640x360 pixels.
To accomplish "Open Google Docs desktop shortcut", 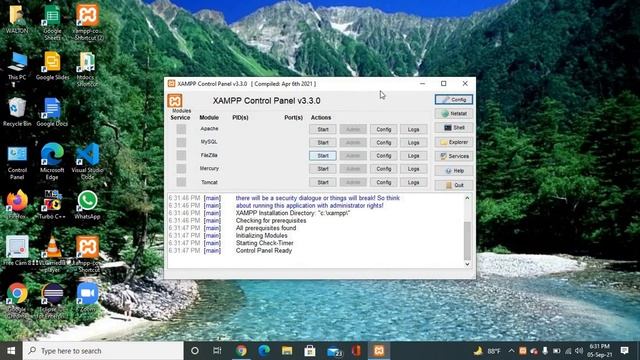I will (52, 112).
